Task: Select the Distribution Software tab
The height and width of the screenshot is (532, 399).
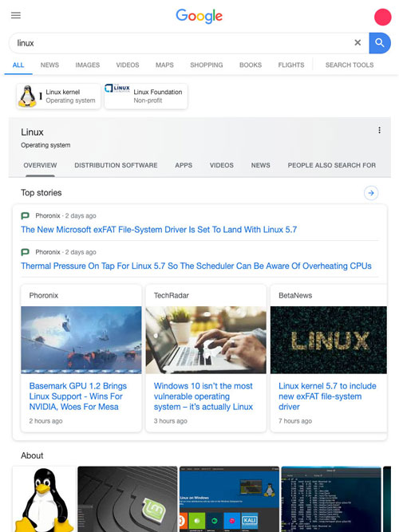Action: (116, 165)
